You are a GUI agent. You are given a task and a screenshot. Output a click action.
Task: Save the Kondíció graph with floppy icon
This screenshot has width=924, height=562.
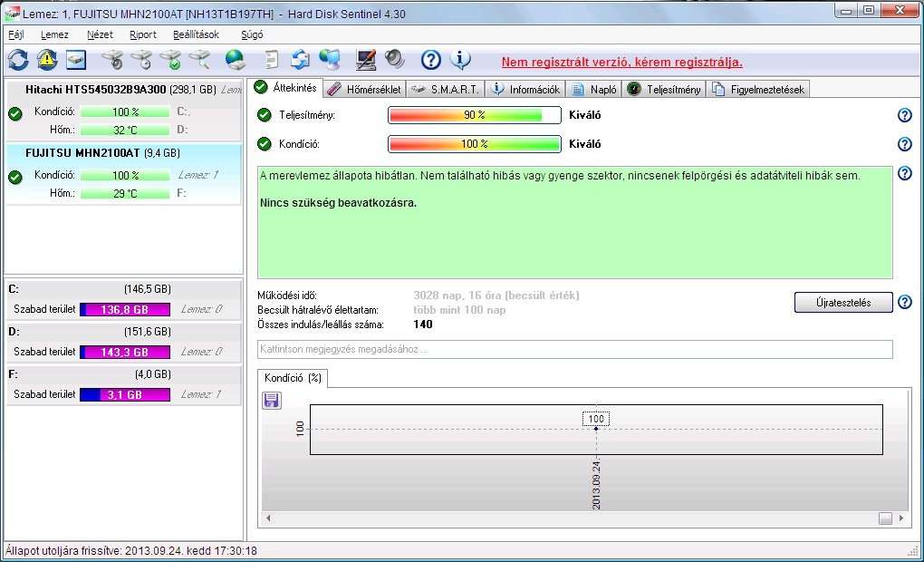pos(272,401)
